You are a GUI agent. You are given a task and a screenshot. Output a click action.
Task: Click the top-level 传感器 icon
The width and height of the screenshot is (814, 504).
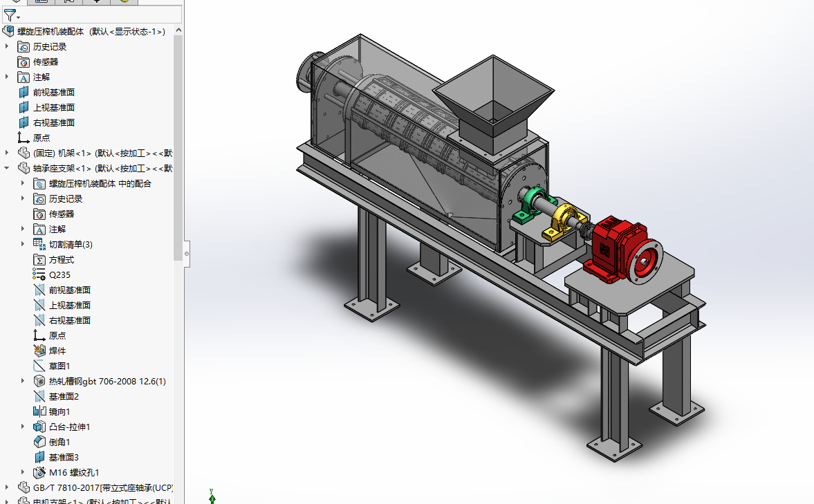[24, 62]
